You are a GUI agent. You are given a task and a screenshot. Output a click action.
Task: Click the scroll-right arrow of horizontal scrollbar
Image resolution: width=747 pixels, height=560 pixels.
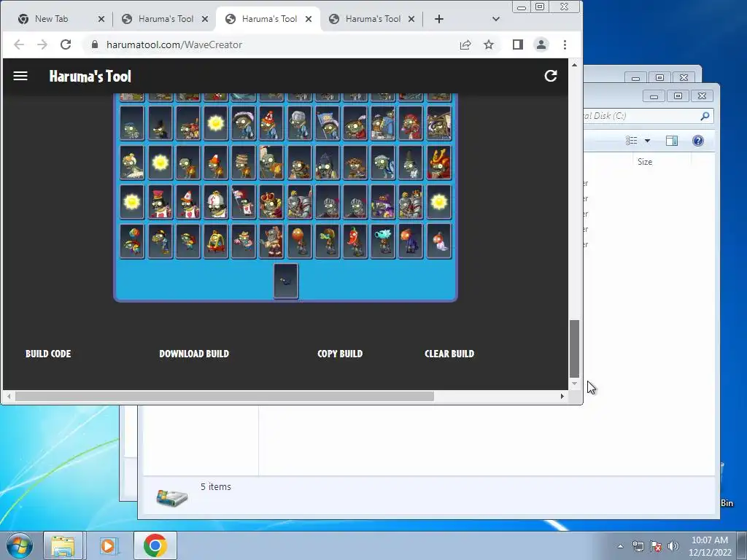tap(562, 396)
